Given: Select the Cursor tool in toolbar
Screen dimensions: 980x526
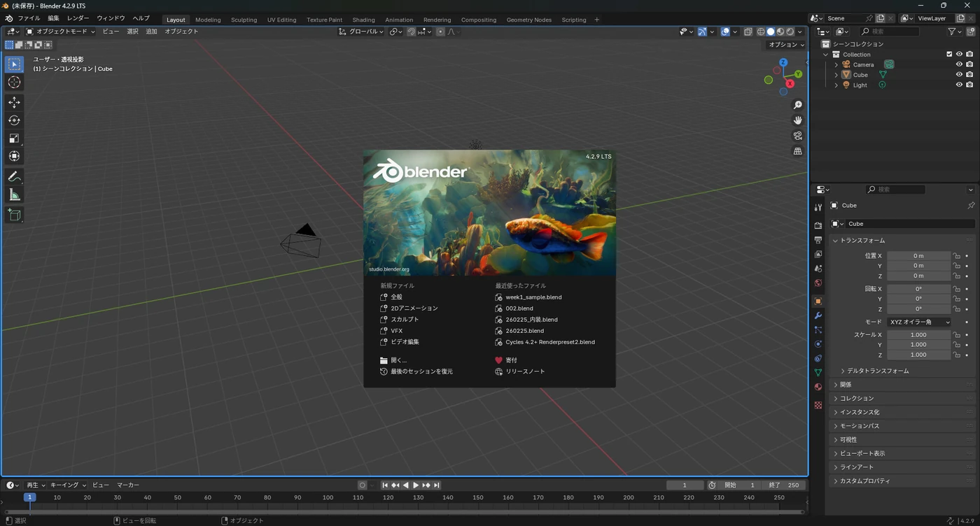Looking at the screenshot, I should coord(14,83).
